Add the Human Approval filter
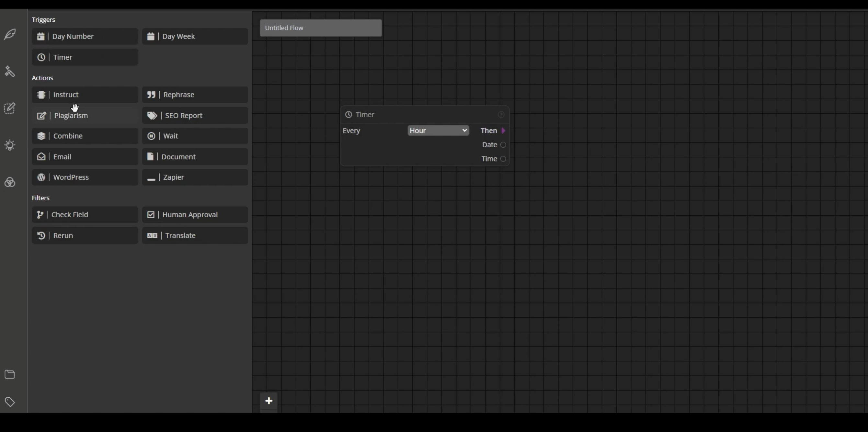 tap(195, 215)
